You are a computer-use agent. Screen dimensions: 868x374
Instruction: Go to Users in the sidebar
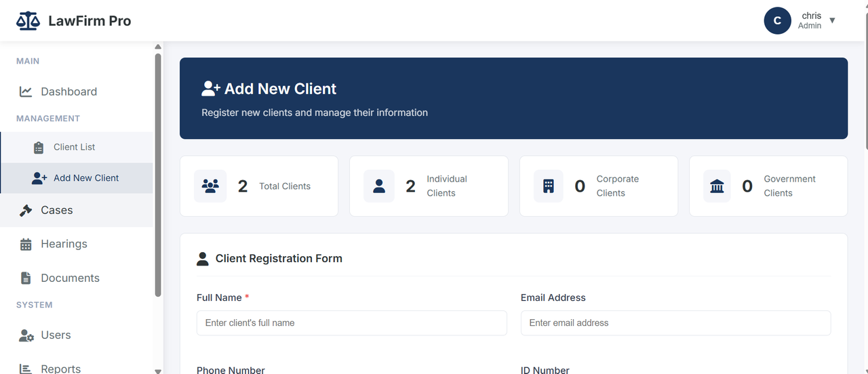76,335
